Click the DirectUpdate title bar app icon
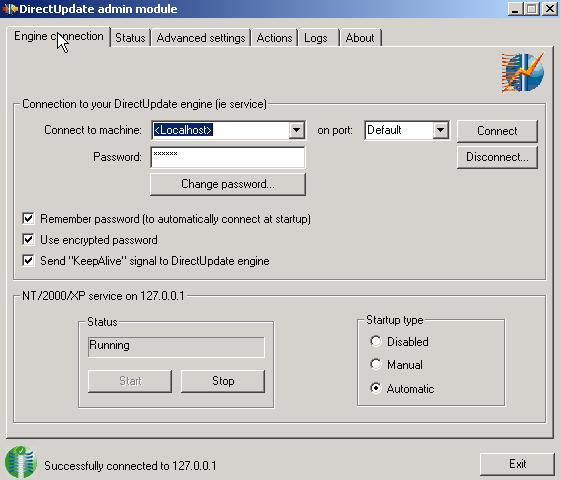The height and width of the screenshot is (480, 561). coord(10,9)
